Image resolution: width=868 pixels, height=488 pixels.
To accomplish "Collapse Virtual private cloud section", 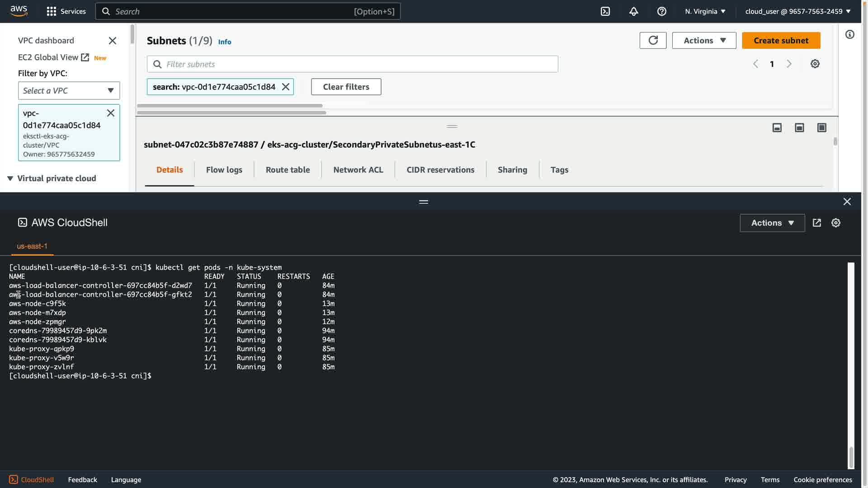I will [10, 178].
